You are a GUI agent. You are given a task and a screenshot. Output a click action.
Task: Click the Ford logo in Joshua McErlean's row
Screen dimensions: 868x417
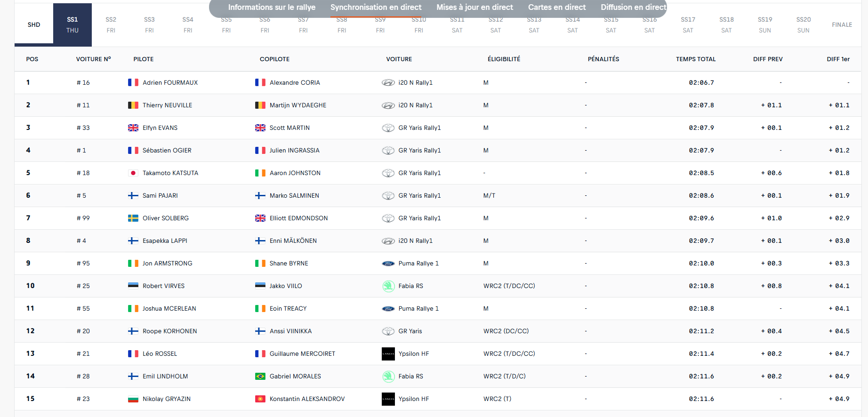(x=388, y=308)
